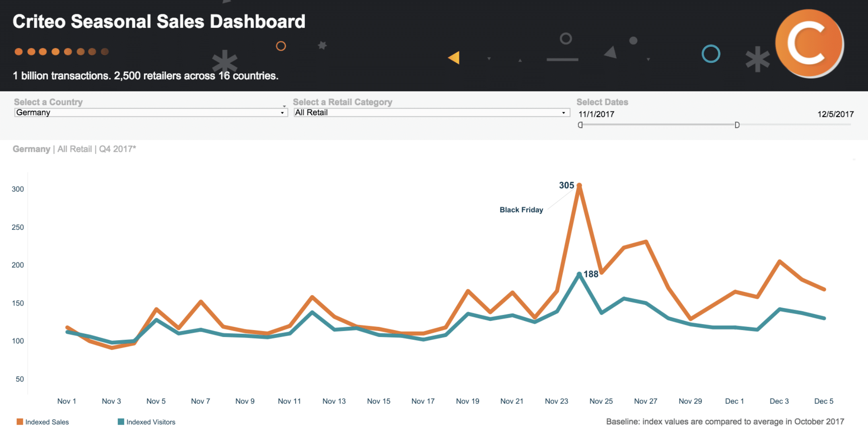Click the Criteo Seasonal Sales Dashboard title
The width and height of the screenshot is (868, 434).
(x=159, y=21)
